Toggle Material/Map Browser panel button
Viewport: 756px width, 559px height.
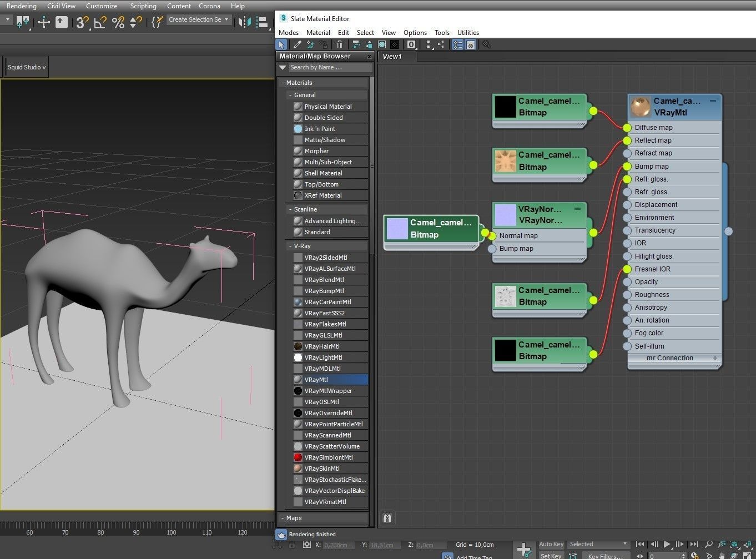coord(457,45)
